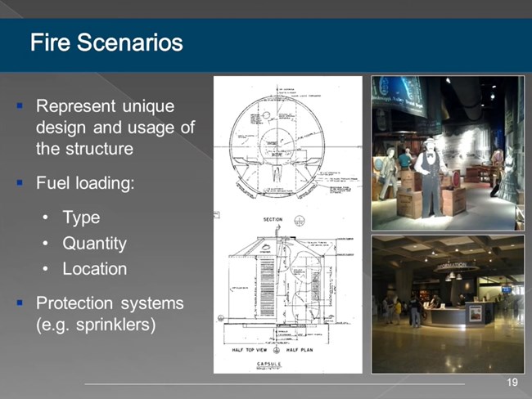Click the slide number 19
The image size is (532, 399).
pos(512,383)
